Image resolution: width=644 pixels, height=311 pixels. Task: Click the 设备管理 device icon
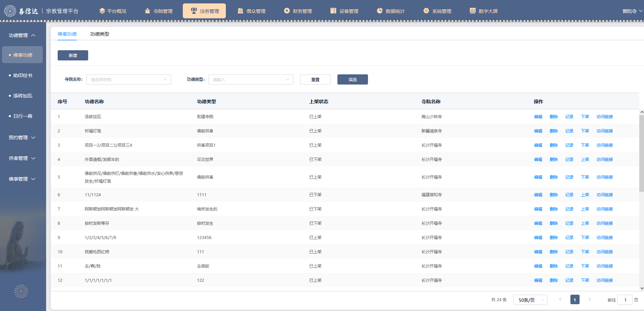tap(333, 11)
